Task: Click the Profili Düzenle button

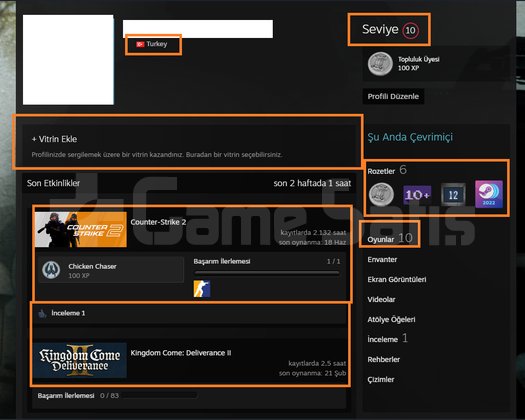Action: [x=393, y=96]
